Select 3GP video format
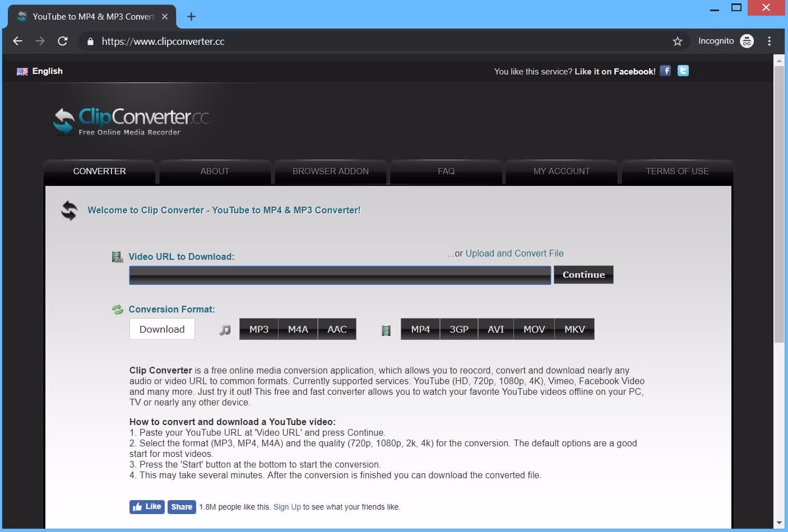This screenshot has width=788, height=532. (459, 329)
